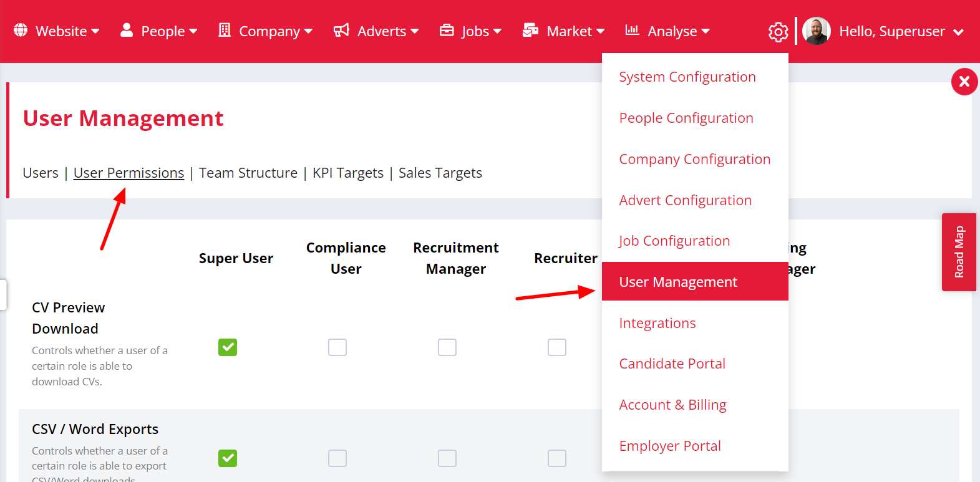This screenshot has width=980, height=482.
Task: Click the Website globe icon
Action: 21,31
